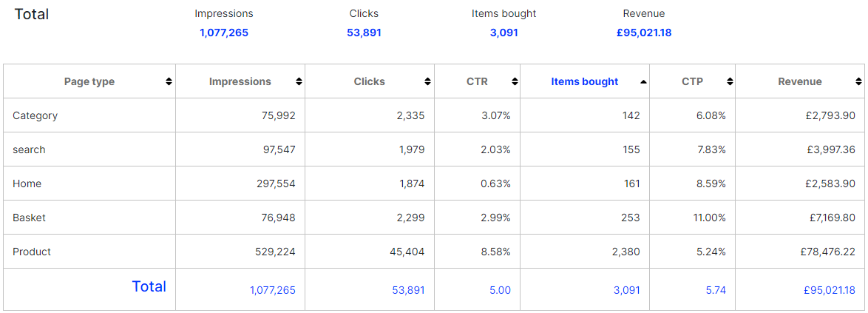Click the 1,077,265 impressions summary value
Image resolution: width=868 pixels, height=313 pixels.
pyautogui.click(x=223, y=33)
